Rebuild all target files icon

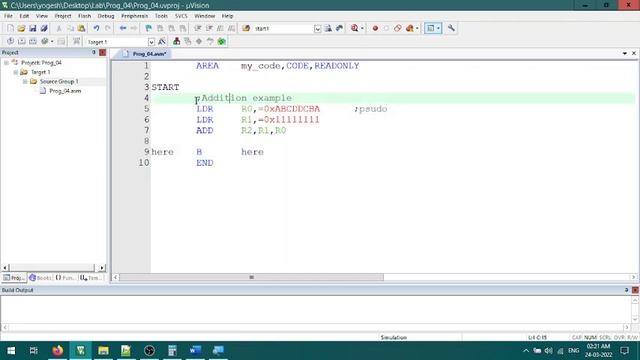click(x=33, y=41)
